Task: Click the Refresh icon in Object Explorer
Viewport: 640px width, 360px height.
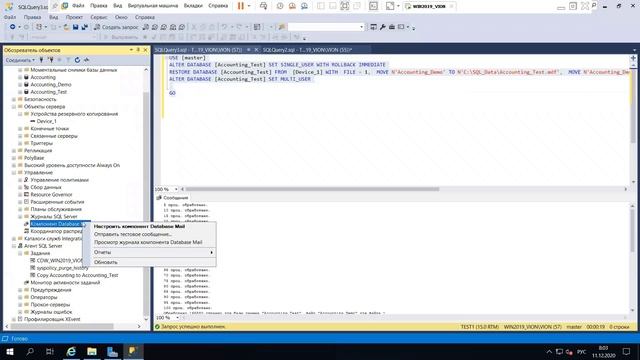Action: coord(77,60)
